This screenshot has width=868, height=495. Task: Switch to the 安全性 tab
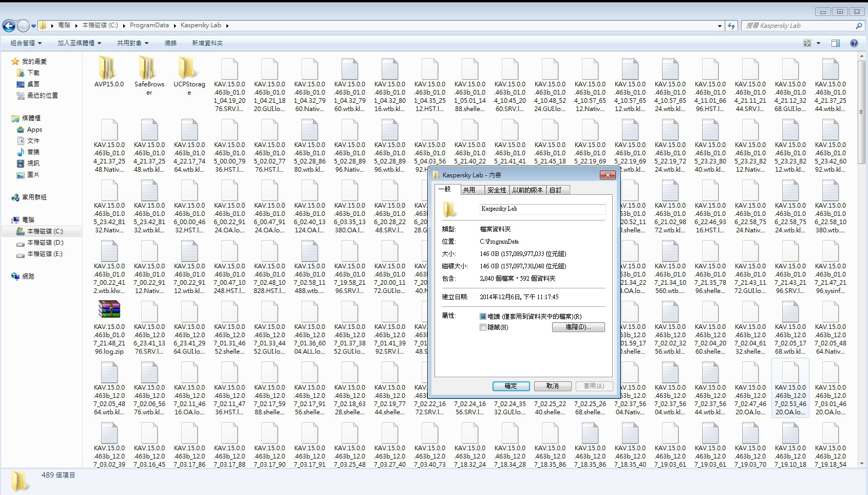pos(497,190)
